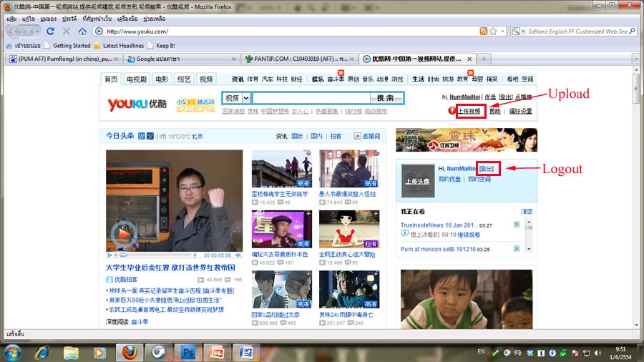Click the red upload arrow icon
Image resolution: width=644 pixels, height=362 pixels.
452,110
